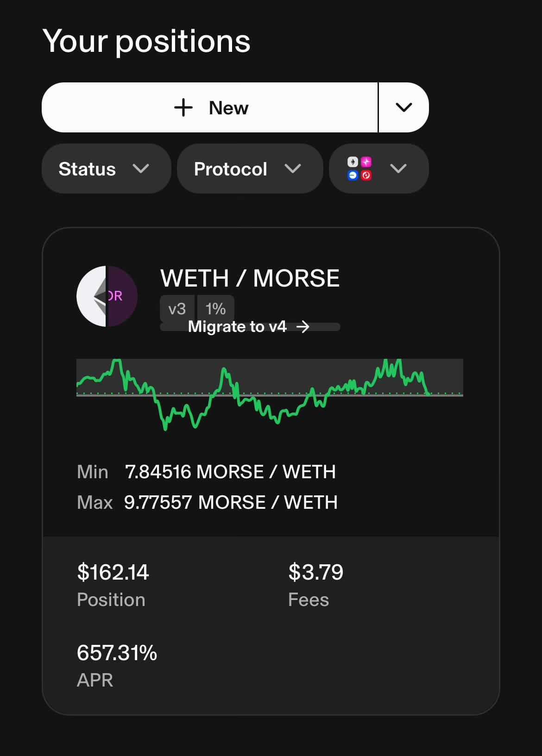The height and width of the screenshot is (756, 542).
Task: Click the plus icon on New button
Action: (183, 107)
